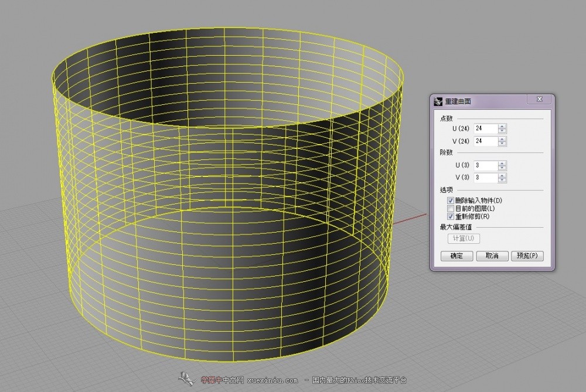Toggle the 重新修剪(R) checkbox
The height and width of the screenshot is (392, 586).
(451, 216)
